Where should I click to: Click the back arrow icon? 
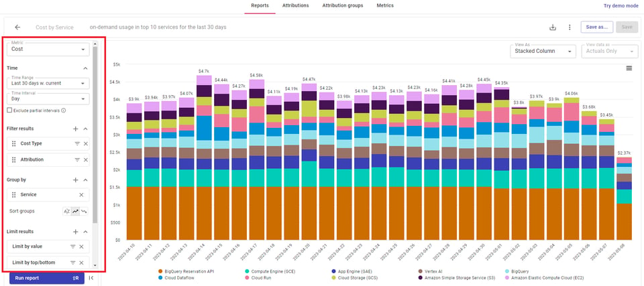coord(17,27)
